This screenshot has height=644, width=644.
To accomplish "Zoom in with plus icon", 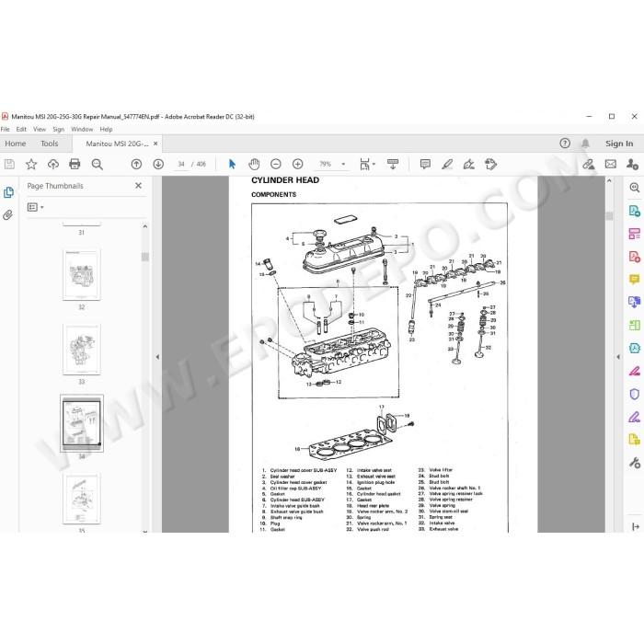I will coord(298,165).
